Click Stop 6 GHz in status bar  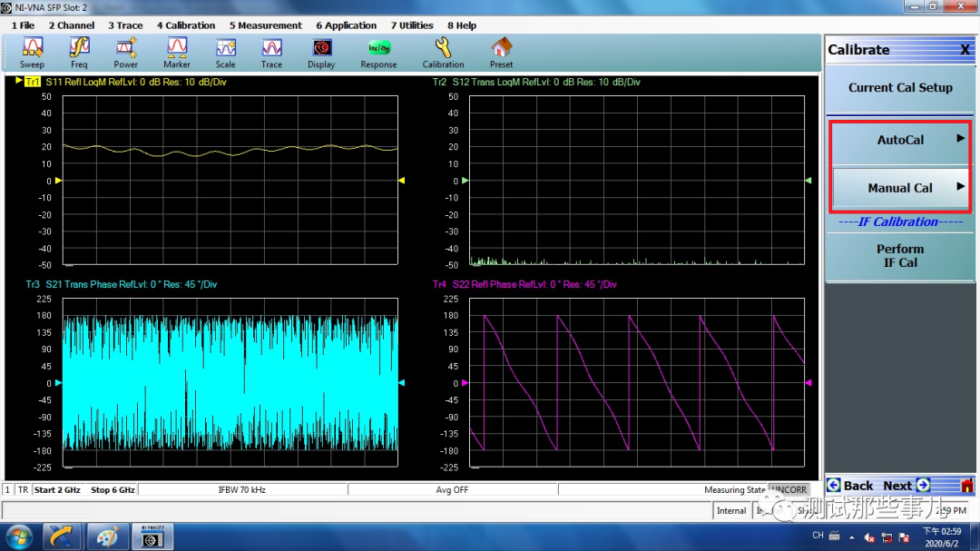point(113,489)
